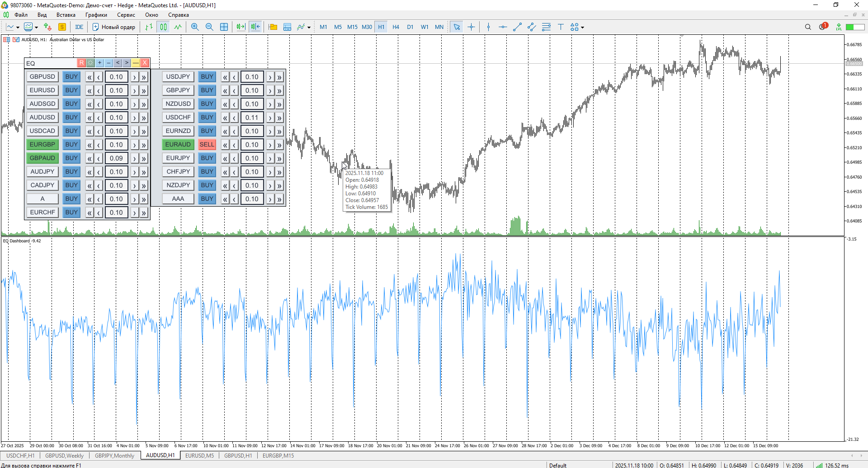Zoom in on the chart
The width and height of the screenshot is (868, 468).
pyautogui.click(x=195, y=27)
